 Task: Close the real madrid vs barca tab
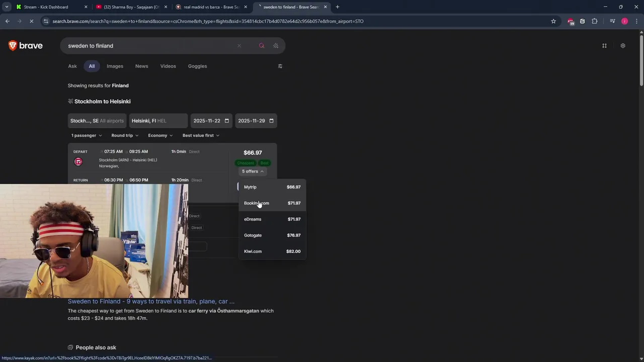click(246, 7)
